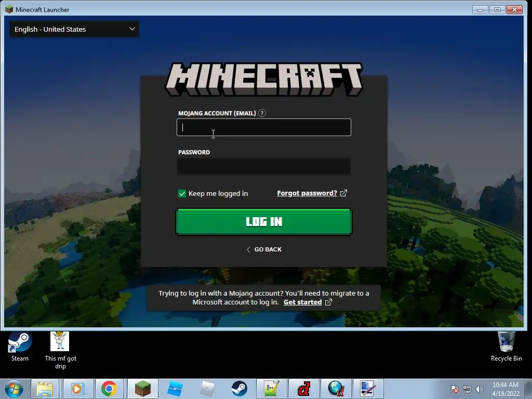The height and width of the screenshot is (399, 532).
Task: Open Windows Explorer from the taskbar
Action: pos(45,389)
